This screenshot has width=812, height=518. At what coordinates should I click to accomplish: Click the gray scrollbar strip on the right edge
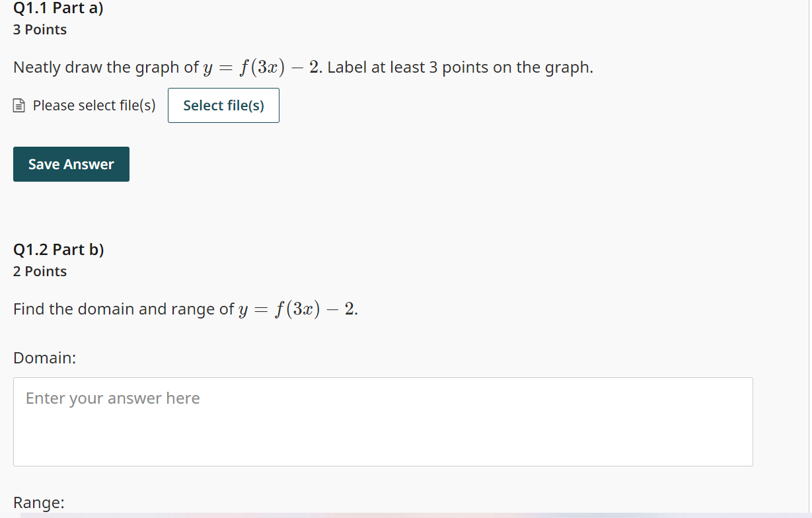(x=809, y=259)
